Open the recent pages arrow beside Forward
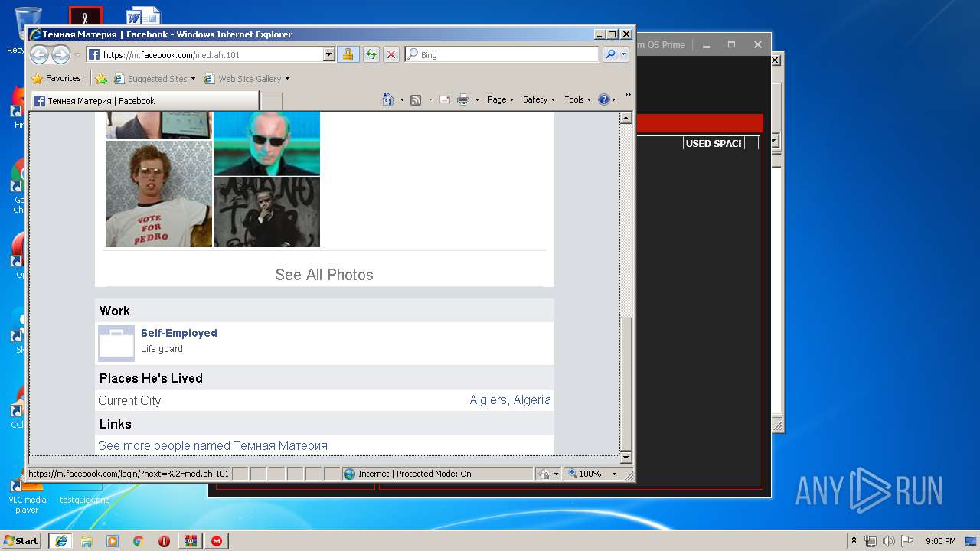The image size is (980, 551). (x=77, y=55)
